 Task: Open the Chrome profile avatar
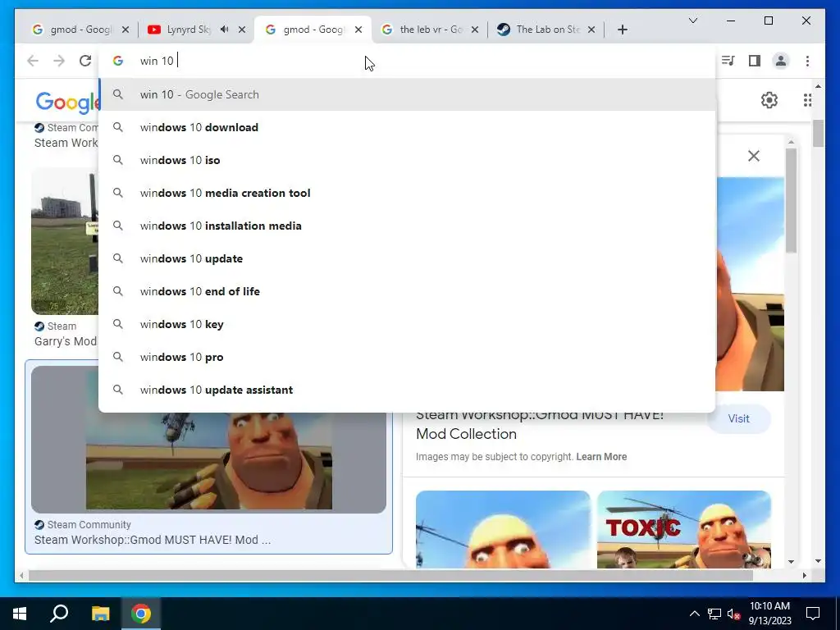[781, 61]
